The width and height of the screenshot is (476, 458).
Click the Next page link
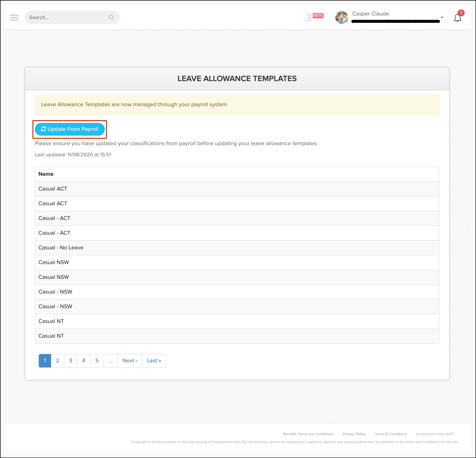coord(130,361)
